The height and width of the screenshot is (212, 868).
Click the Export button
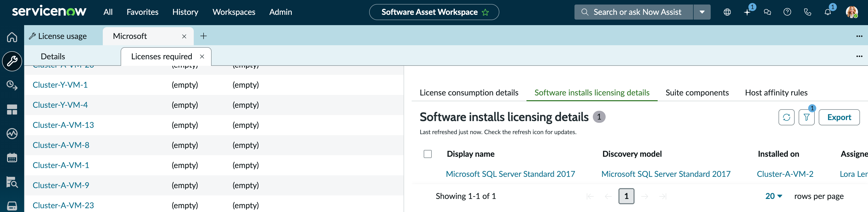tap(839, 117)
